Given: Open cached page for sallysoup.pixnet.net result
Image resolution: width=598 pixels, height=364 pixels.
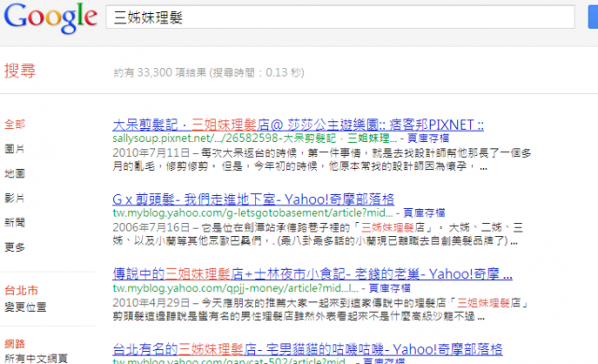Looking at the screenshot, I should coord(428,138).
